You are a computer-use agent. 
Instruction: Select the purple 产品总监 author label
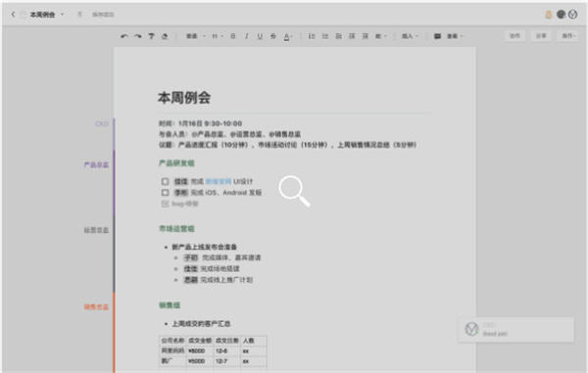point(96,164)
